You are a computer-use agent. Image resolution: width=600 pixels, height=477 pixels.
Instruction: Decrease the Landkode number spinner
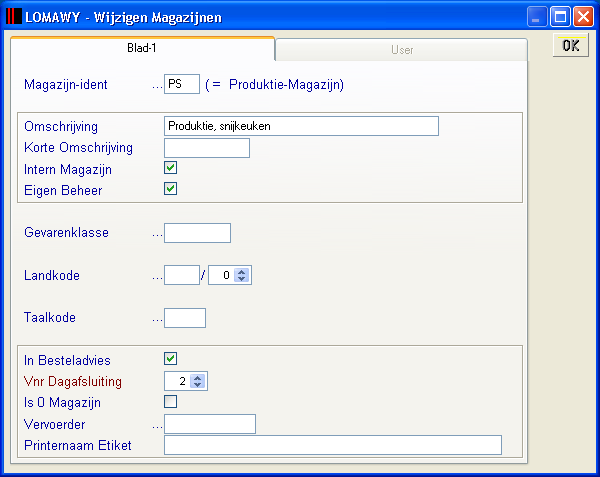pos(241,278)
